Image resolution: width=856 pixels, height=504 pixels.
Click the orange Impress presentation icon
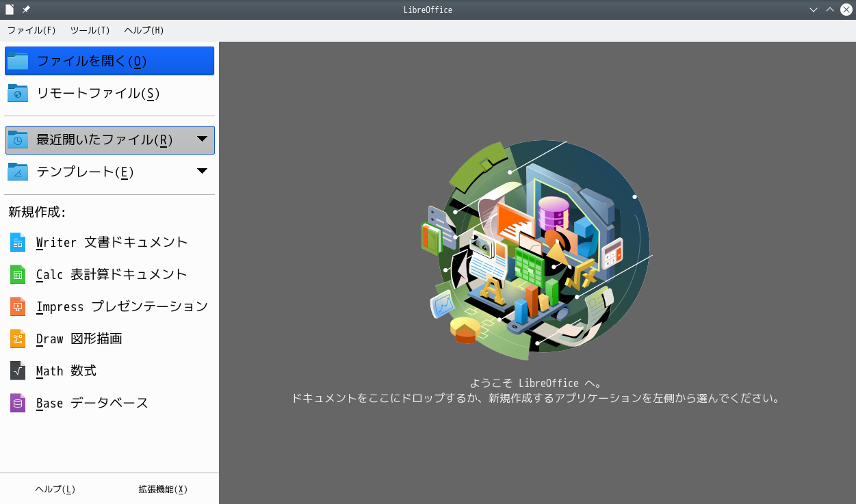(18, 306)
